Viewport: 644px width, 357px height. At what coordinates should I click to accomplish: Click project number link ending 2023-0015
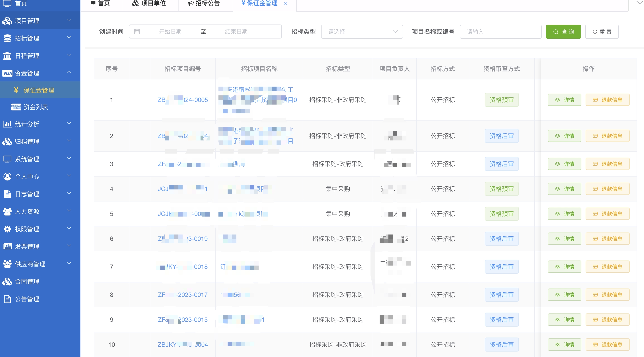(x=182, y=320)
